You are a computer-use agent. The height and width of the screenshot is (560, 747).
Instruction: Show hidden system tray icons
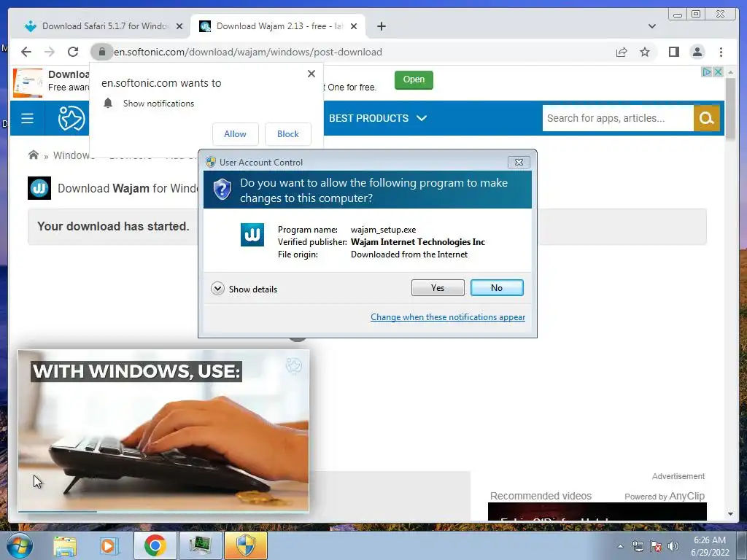[x=620, y=546]
